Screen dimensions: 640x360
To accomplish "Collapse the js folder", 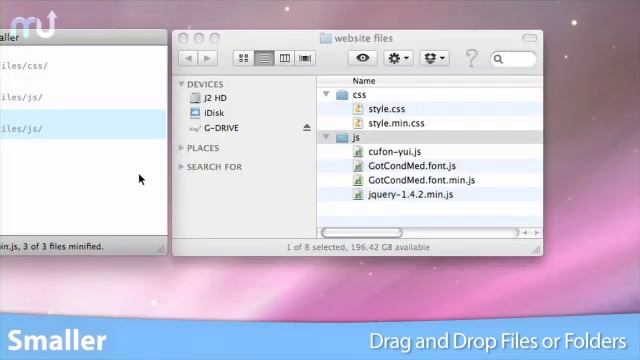I will pos(326,137).
